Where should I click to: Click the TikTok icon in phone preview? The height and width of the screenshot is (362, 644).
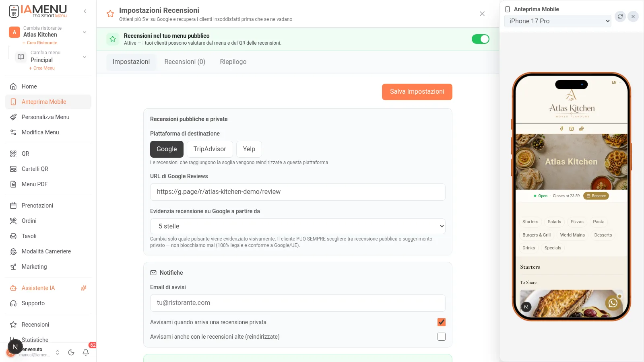click(x=581, y=129)
